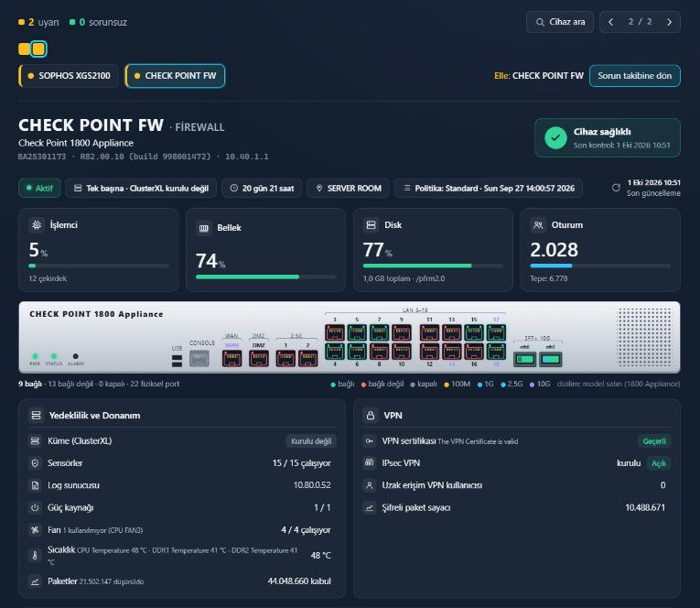Click the SERVER ROOM location chip
Screen dimensions: 700x608
(x=349, y=188)
